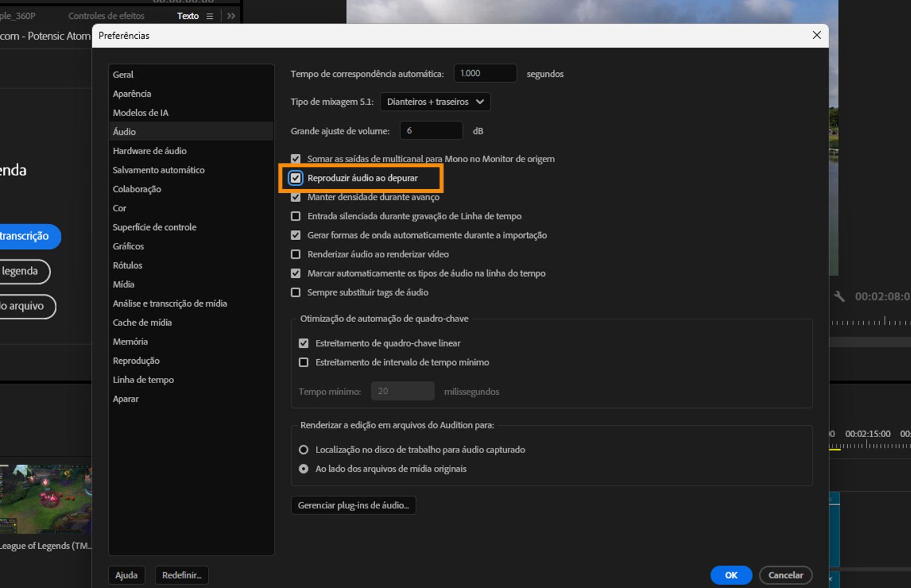The image size is (911, 588).
Task: Open the Texto panel menu icon
Action: 210,16
